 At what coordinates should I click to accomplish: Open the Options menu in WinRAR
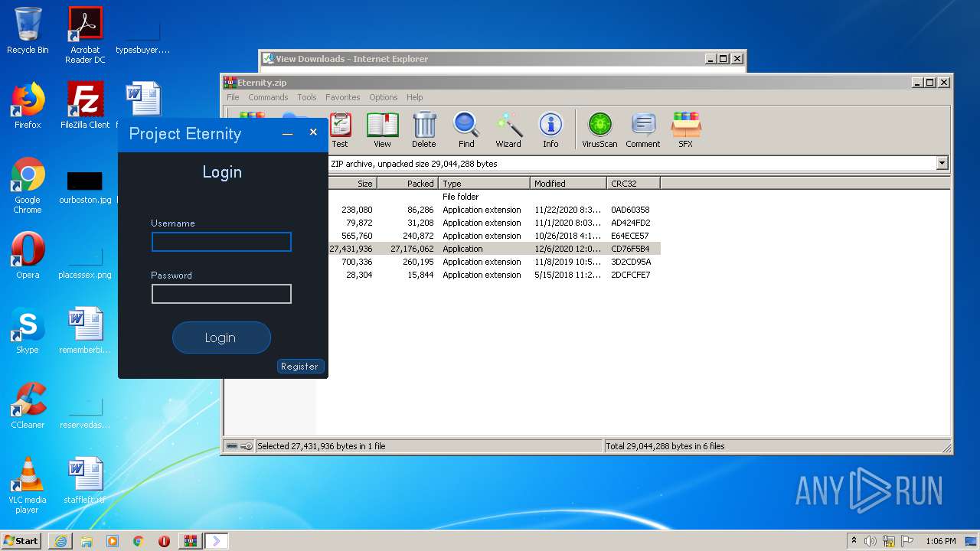[383, 97]
